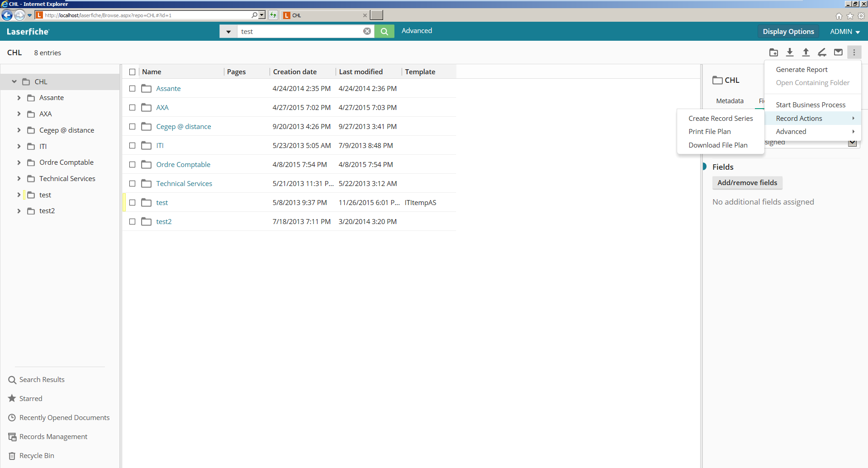Click the browser Refresh icon

[x=273, y=15]
